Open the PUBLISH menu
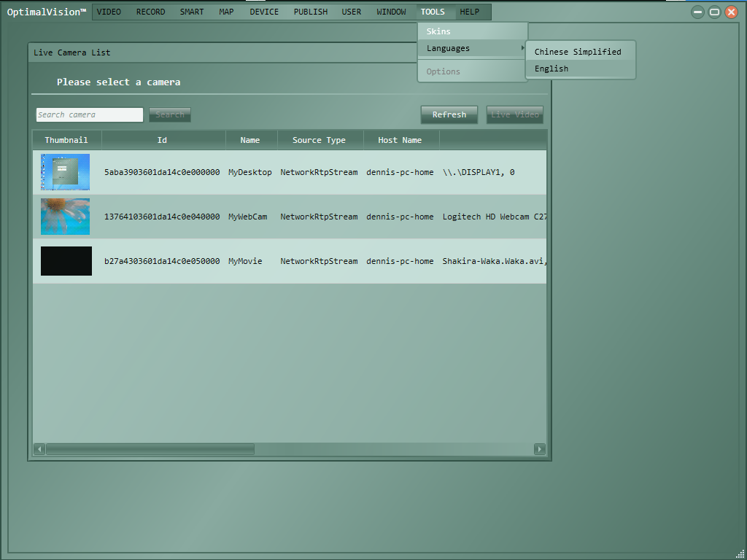This screenshot has width=747, height=560. (x=310, y=12)
